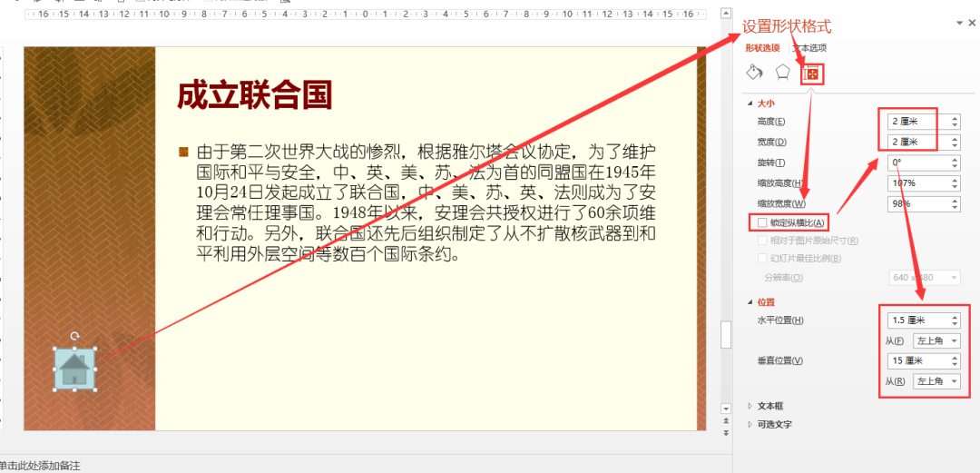Open the Effects pentagon section
This screenshot has height=473, width=980.
pos(782,73)
